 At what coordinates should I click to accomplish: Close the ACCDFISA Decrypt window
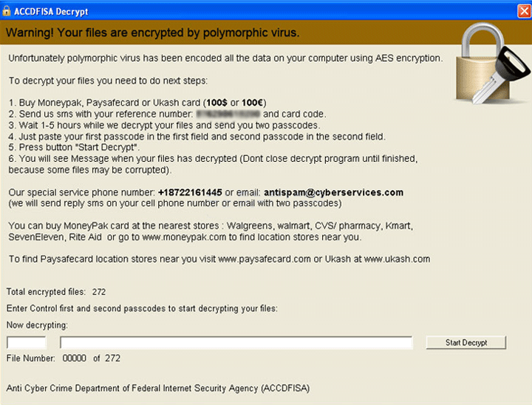pos(522,11)
